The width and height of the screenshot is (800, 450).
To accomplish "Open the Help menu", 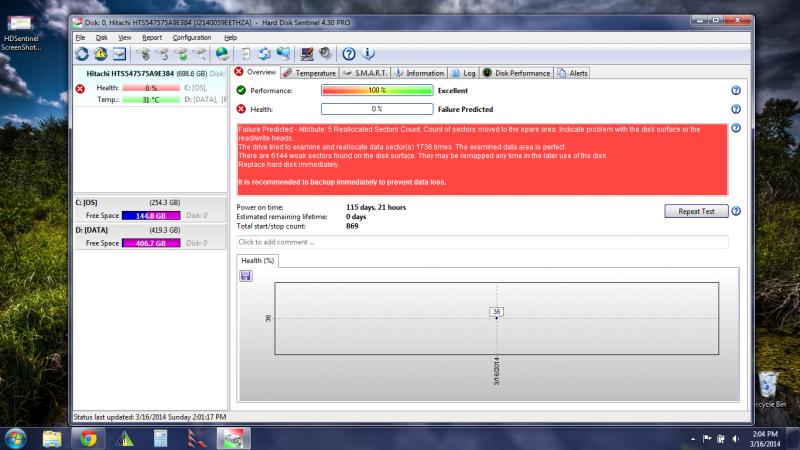I will (x=231, y=38).
